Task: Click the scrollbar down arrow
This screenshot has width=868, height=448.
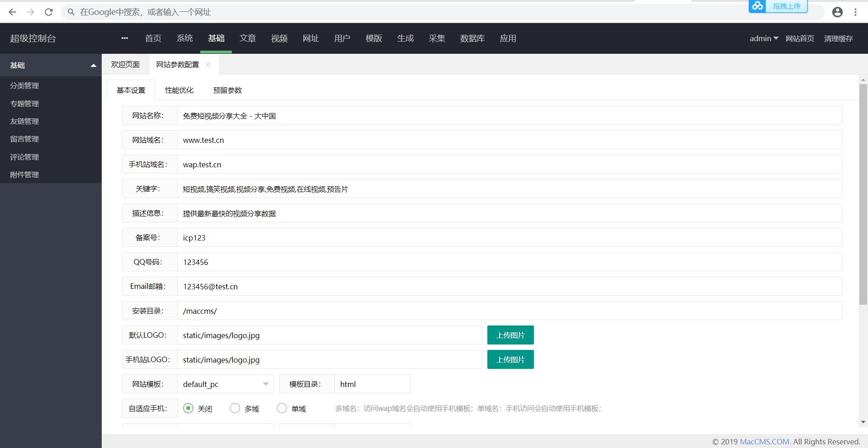Action: tap(863, 422)
